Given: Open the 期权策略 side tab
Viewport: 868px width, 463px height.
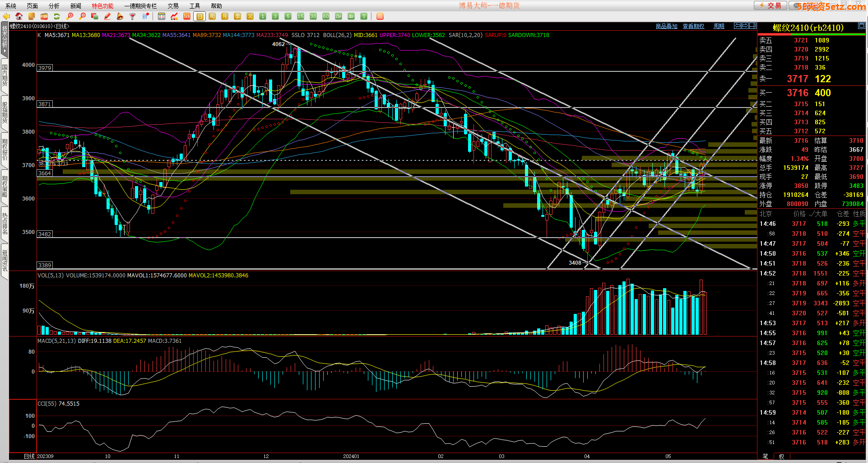Looking at the screenshot, I should [x=5, y=187].
